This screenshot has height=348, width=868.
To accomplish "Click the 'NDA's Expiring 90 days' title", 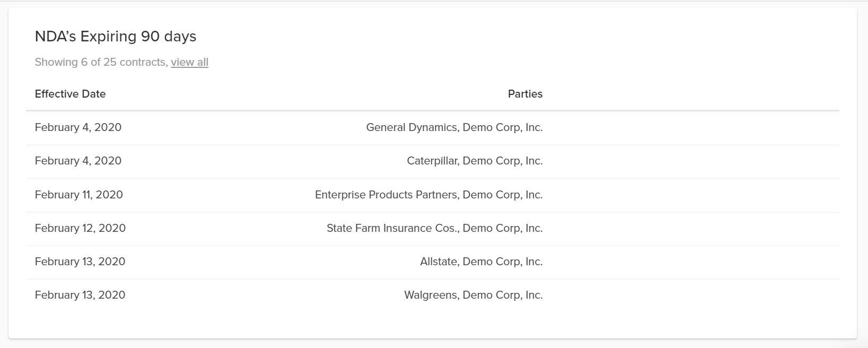I will 116,36.
